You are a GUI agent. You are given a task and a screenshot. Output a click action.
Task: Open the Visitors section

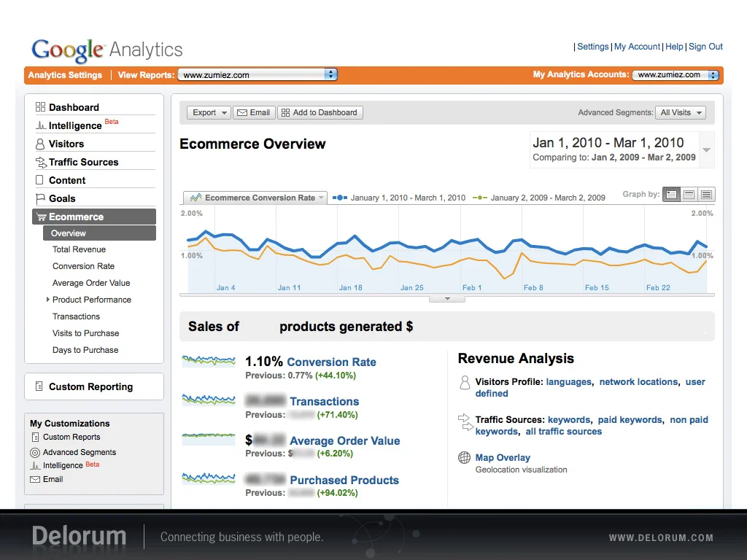click(x=66, y=144)
